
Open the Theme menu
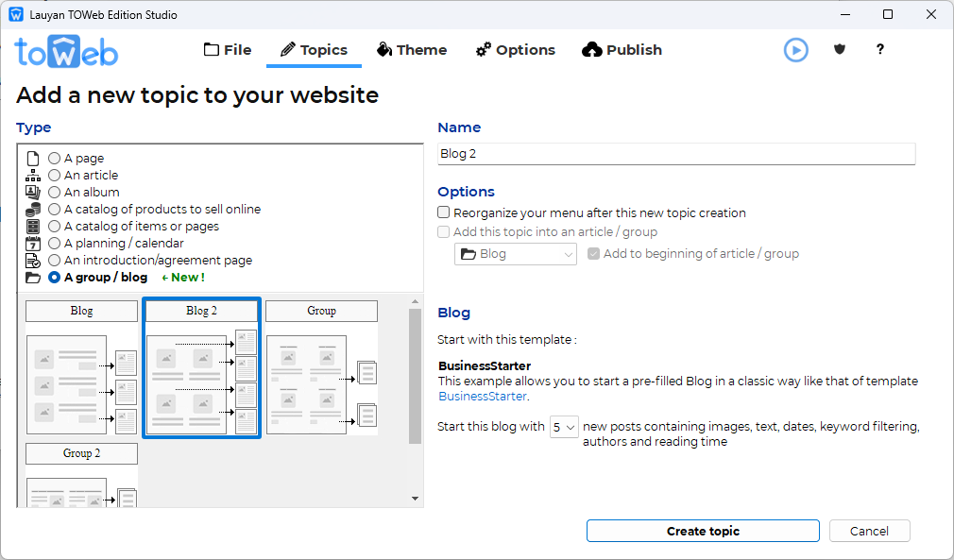(412, 50)
